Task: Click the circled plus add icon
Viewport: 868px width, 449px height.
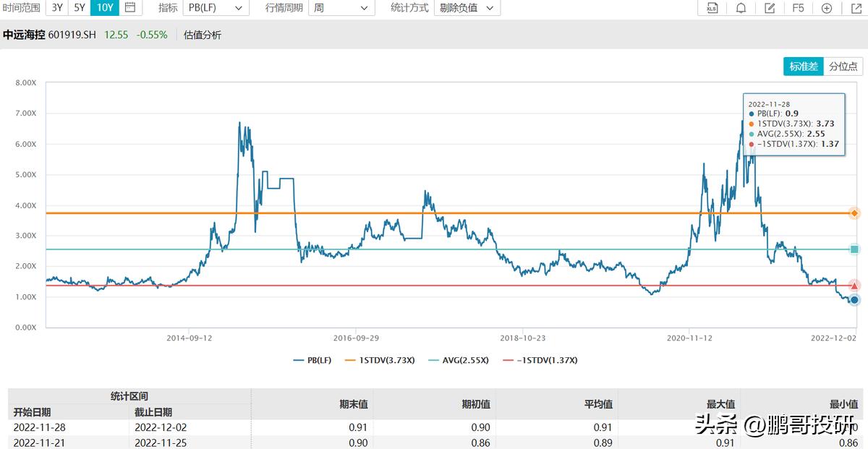Action: tap(826, 8)
